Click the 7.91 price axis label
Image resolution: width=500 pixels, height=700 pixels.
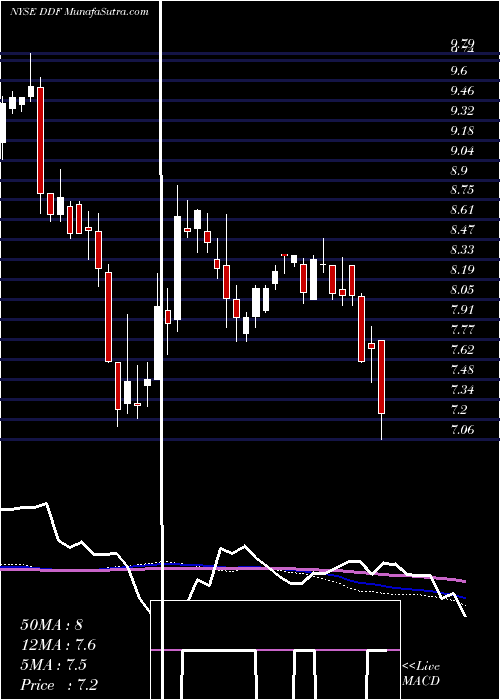coord(462,309)
